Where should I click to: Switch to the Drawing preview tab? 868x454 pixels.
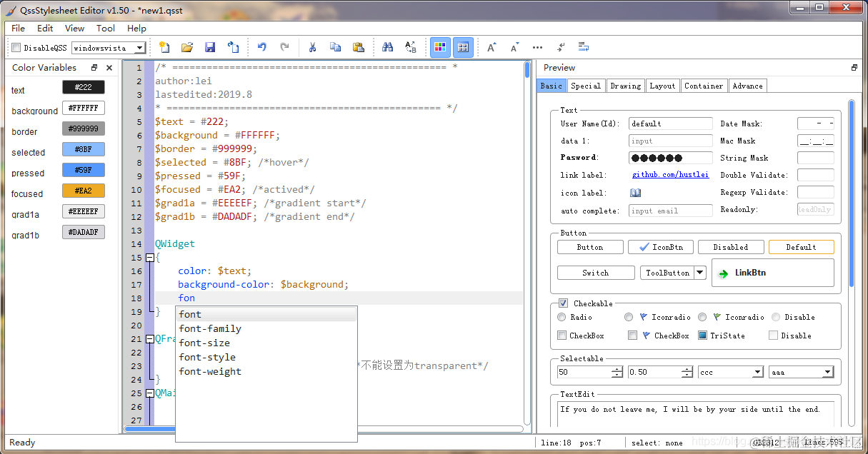pos(625,86)
